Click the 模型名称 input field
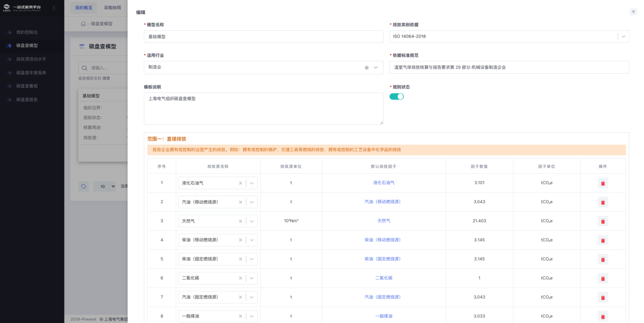The width and height of the screenshot is (644, 323). (x=263, y=37)
